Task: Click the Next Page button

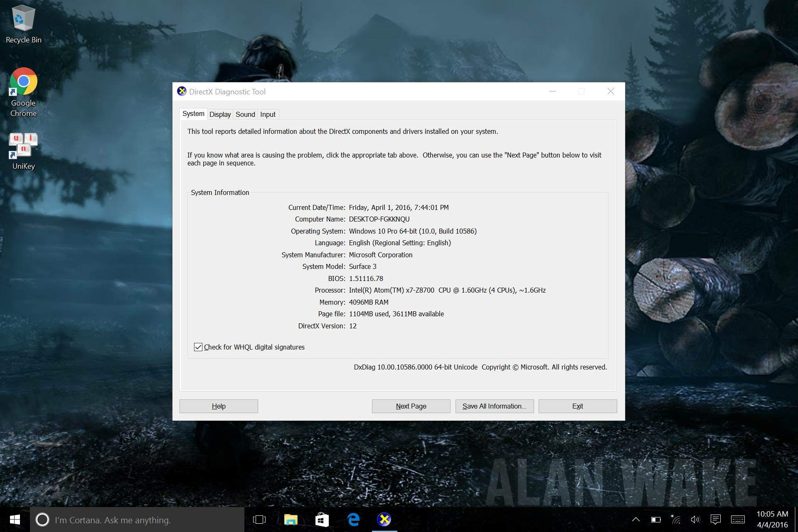Action: click(x=411, y=406)
